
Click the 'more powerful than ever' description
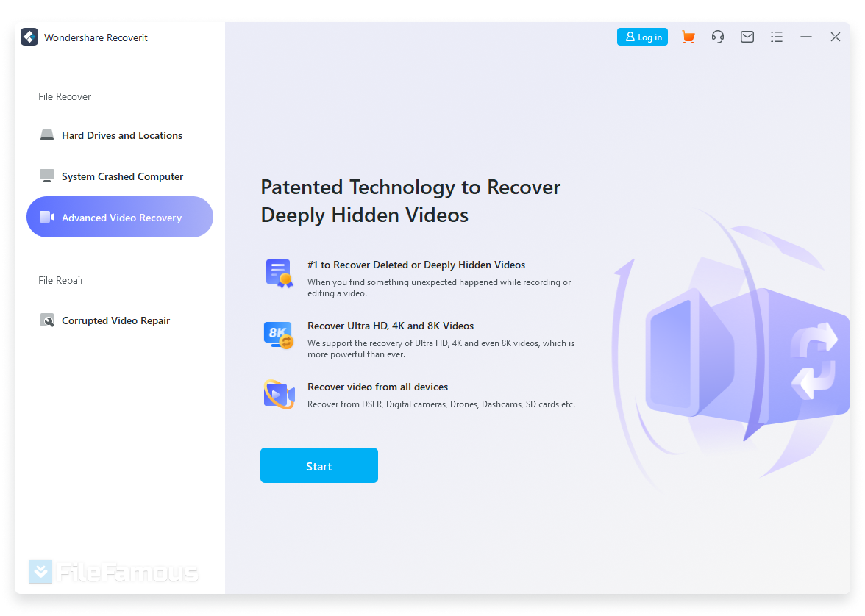(x=441, y=348)
